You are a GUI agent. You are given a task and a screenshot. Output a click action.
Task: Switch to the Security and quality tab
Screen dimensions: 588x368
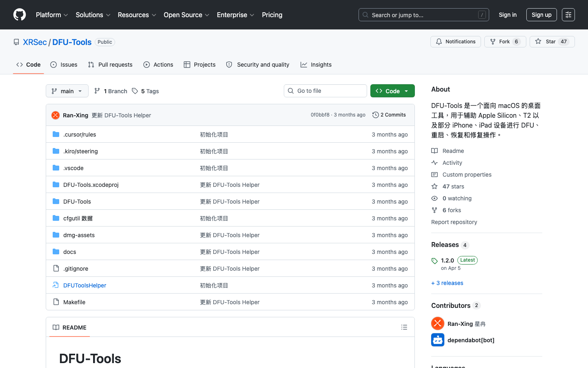[258, 65]
